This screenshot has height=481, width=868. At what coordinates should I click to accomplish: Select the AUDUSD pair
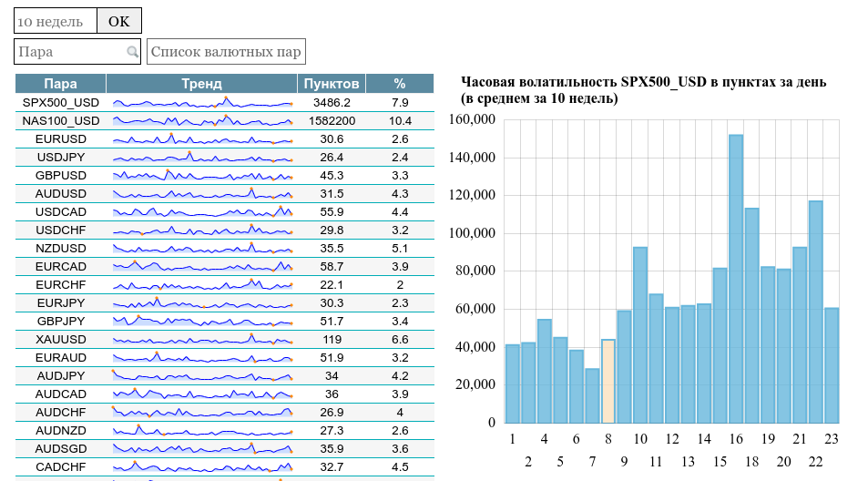tap(61, 194)
